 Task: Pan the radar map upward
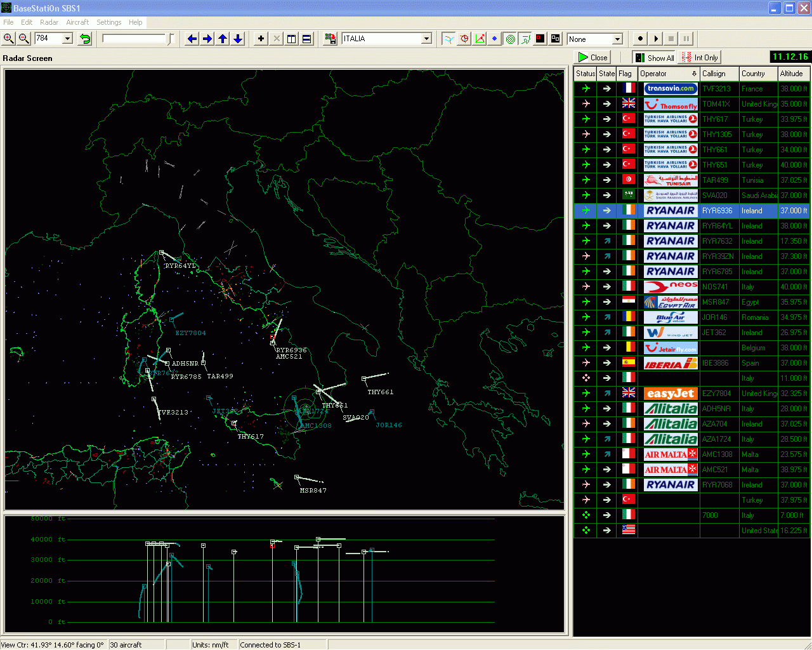point(223,39)
